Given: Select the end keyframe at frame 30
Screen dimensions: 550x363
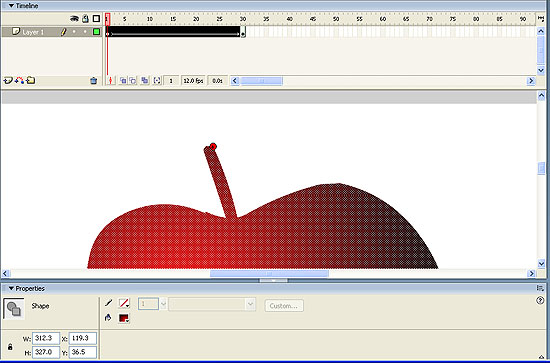Looking at the screenshot, I should click(243, 32).
